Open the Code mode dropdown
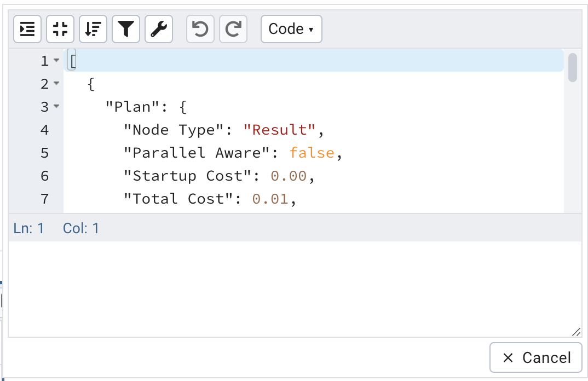This screenshot has width=588, height=381. 291,29
